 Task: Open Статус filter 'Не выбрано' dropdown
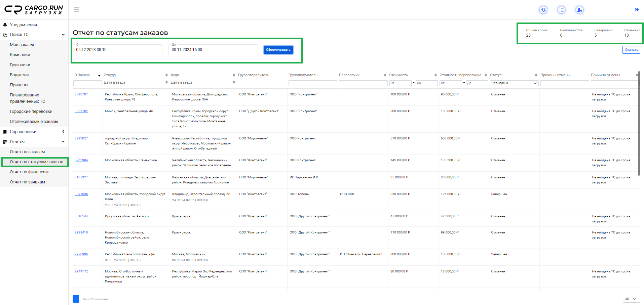point(514,83)
